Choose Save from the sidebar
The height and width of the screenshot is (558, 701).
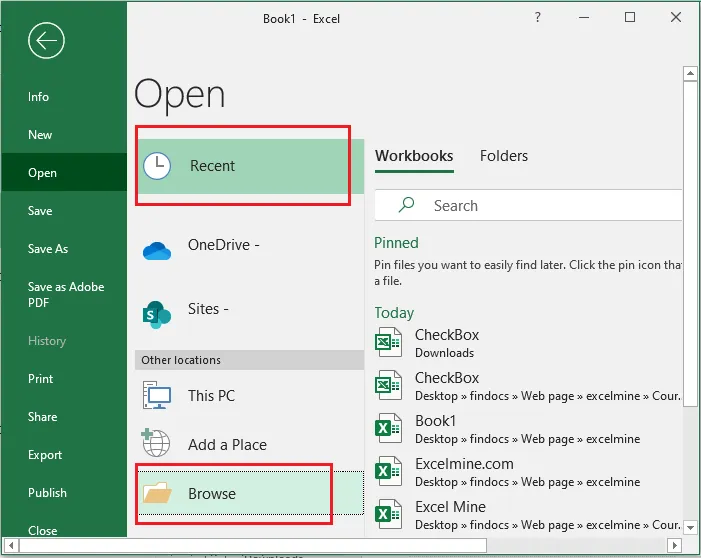pos(64,211)
